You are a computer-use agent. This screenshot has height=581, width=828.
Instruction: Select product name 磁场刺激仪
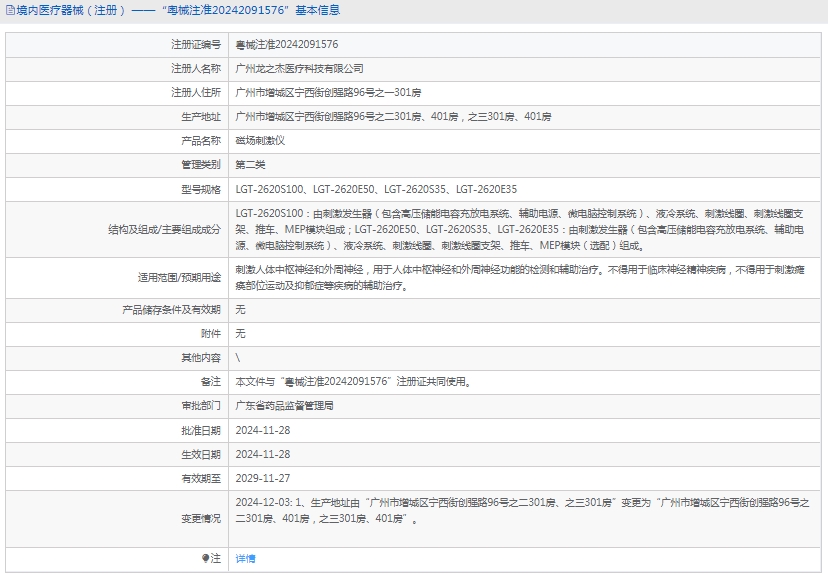coord(259,141)
